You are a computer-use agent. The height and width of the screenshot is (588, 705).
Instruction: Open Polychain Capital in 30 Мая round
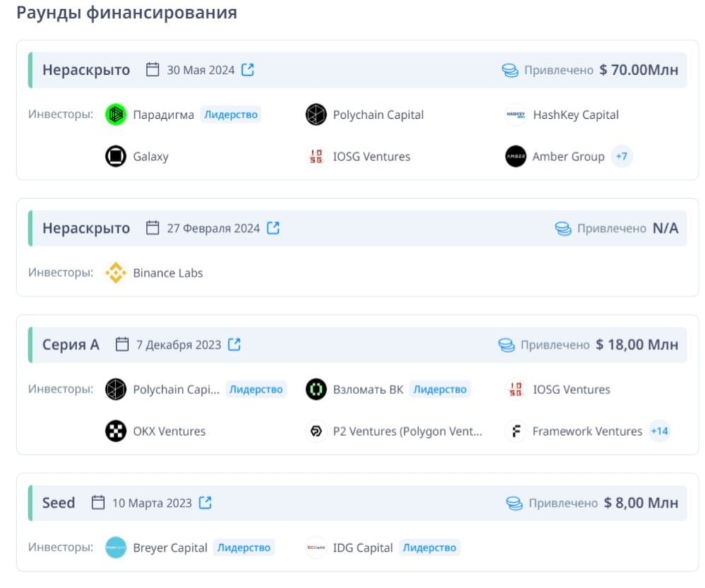coord(378,115)
